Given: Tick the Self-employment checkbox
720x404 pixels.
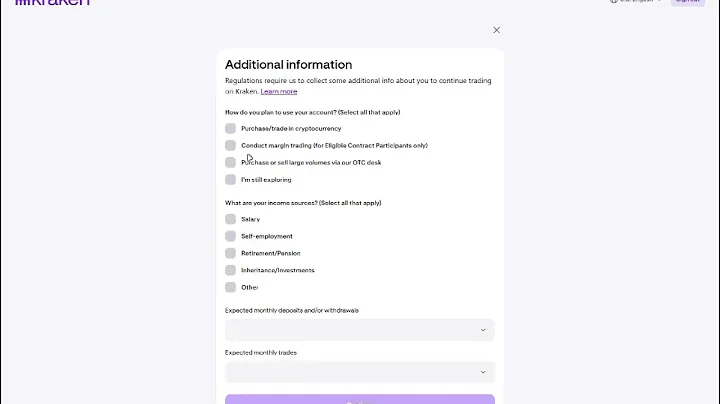Looking at the screenshot, I should (x=231, y=236).
